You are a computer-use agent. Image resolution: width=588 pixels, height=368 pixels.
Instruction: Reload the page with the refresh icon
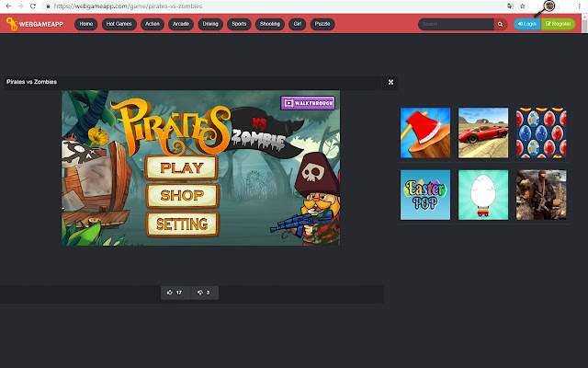(33, 6)
